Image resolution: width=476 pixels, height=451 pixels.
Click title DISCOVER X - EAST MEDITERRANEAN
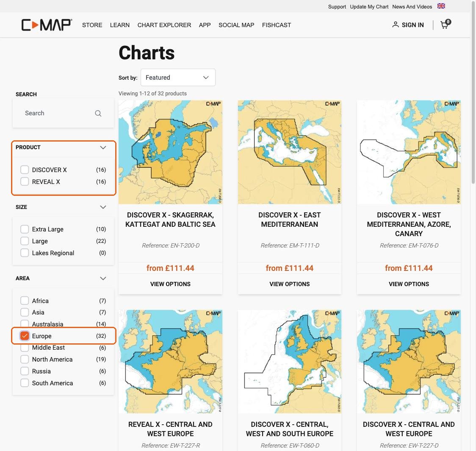pyautogui.click(x=289, y=220)
